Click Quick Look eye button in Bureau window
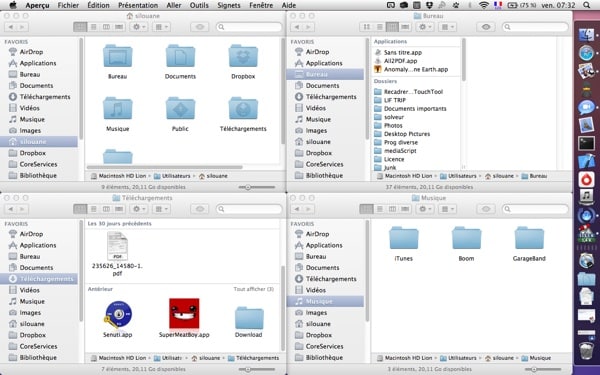Image resolution: width=600 pixels, height=375 pixels. (486, 27)
